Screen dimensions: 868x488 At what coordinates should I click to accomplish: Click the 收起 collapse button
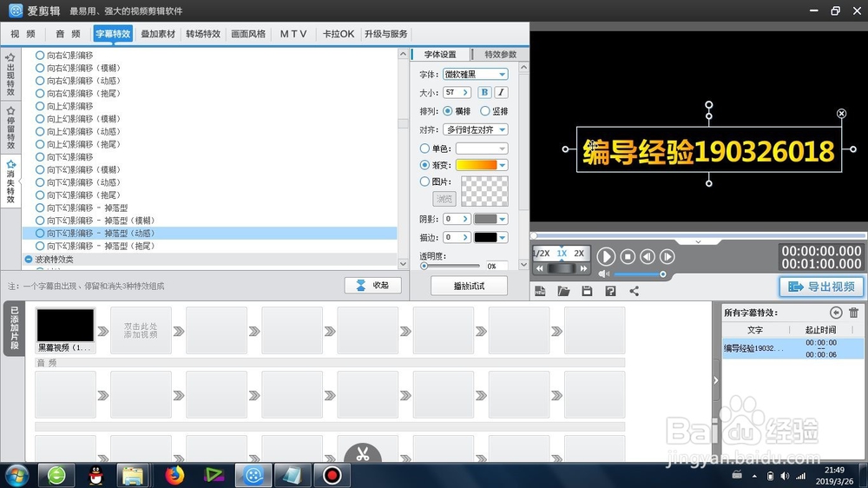pyautogui.click(x=372, y=286)
